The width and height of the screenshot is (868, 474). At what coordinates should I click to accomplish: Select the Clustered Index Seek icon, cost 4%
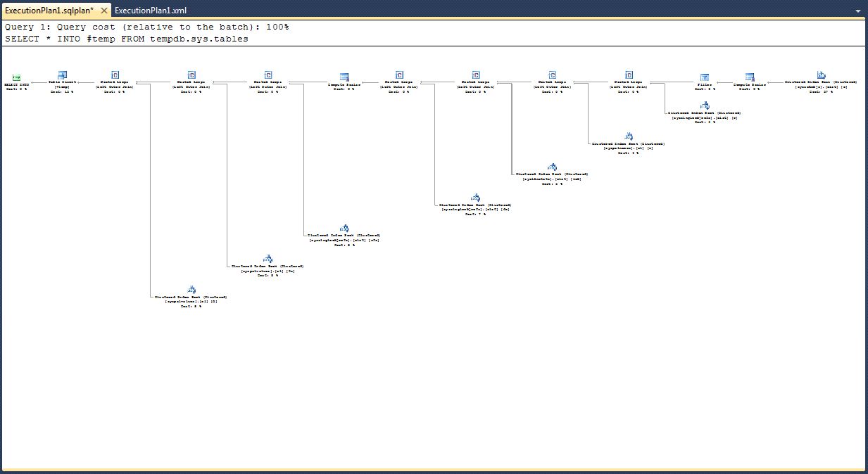point(629,136)
